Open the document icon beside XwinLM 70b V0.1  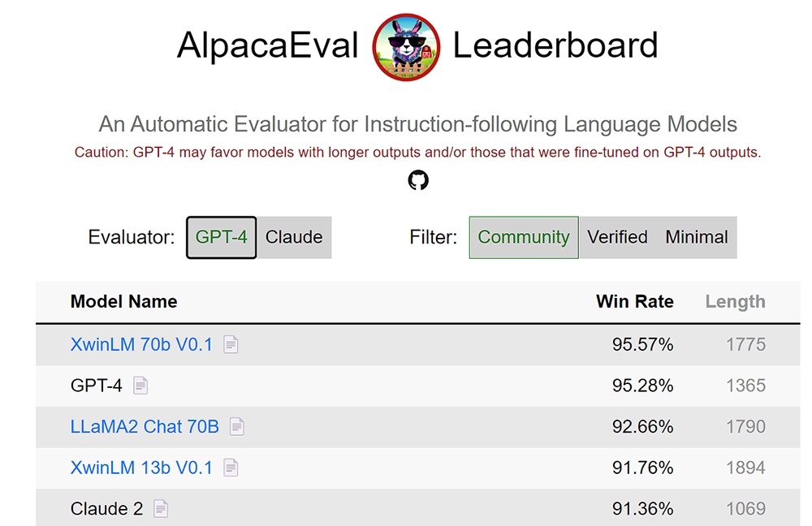231,345
